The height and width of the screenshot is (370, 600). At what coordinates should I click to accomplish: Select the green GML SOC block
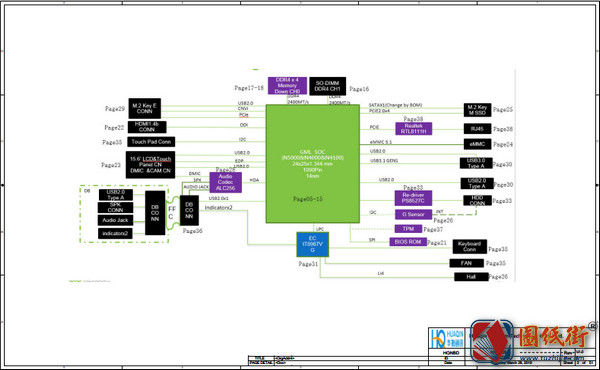pyautogui.click(x=313, y=164)
